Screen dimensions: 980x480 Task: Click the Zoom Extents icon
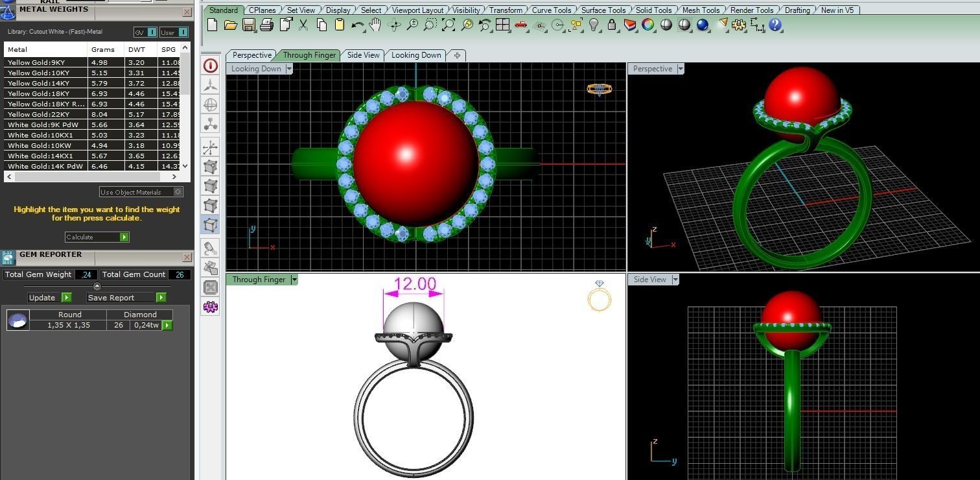(x=448, y=25)
